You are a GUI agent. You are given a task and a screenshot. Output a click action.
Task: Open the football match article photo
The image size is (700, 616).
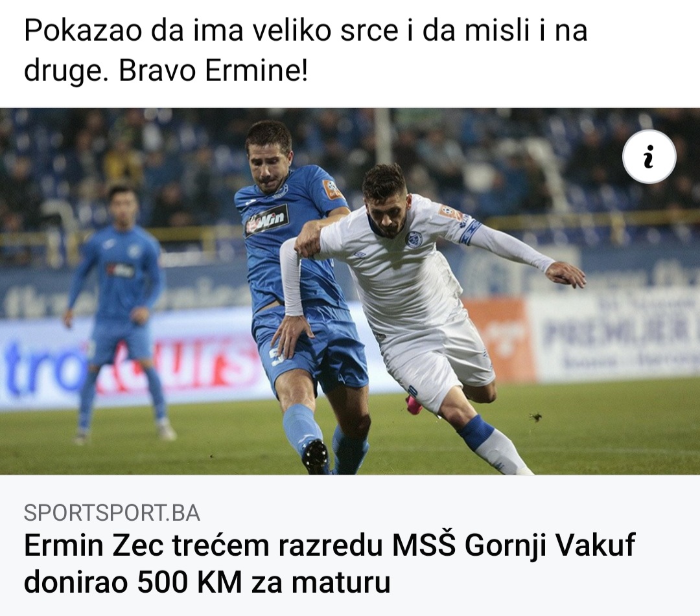[x=350, y=291]
